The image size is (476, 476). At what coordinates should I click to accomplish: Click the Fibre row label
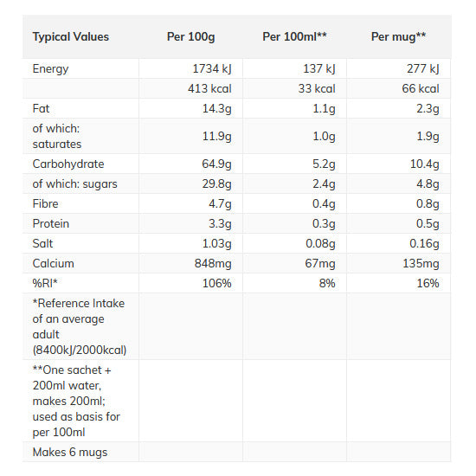pyautogui.click(x=45, y=203)
